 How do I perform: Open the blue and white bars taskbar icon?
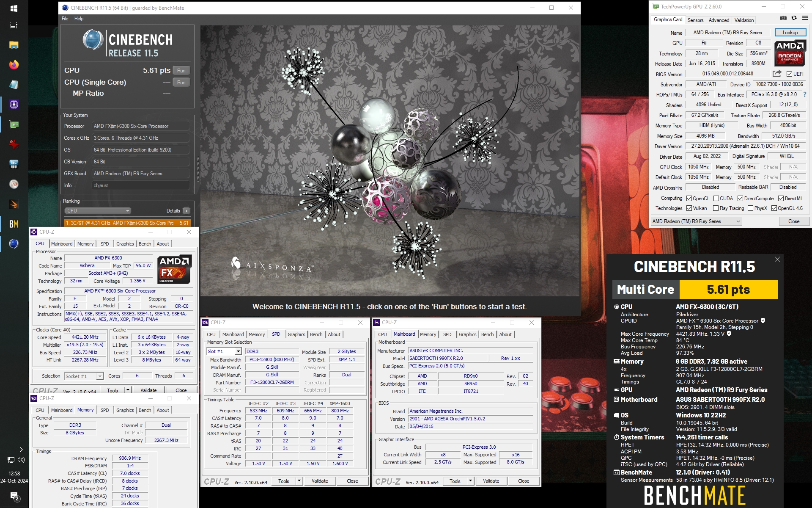14,164
